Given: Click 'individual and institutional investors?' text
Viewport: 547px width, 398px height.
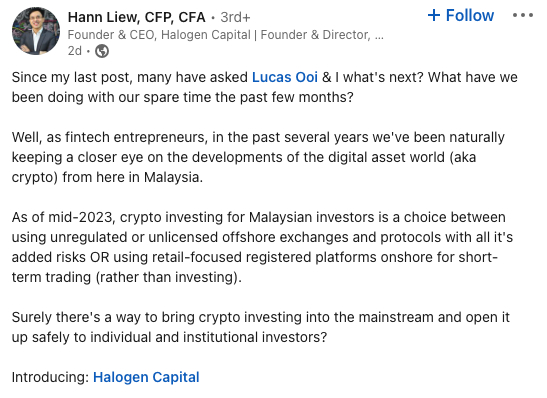Looking at the screenshot, I should coord(208,337).
